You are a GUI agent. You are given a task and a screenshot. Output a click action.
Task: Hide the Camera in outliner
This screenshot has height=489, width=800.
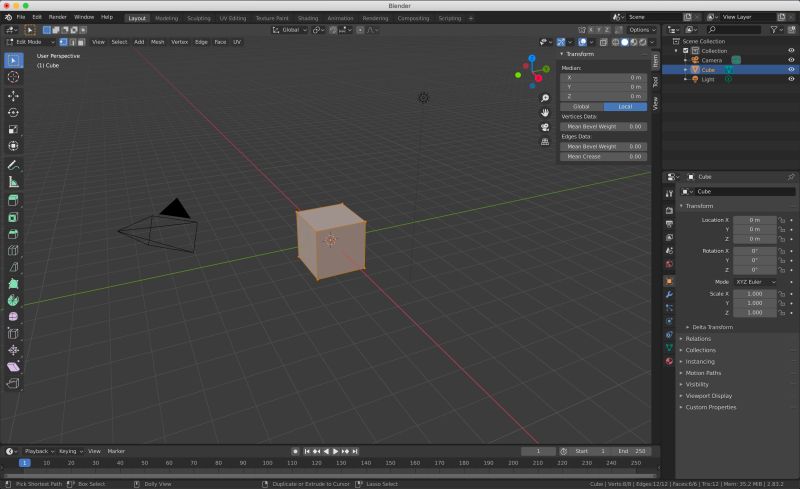pos(791,60)
